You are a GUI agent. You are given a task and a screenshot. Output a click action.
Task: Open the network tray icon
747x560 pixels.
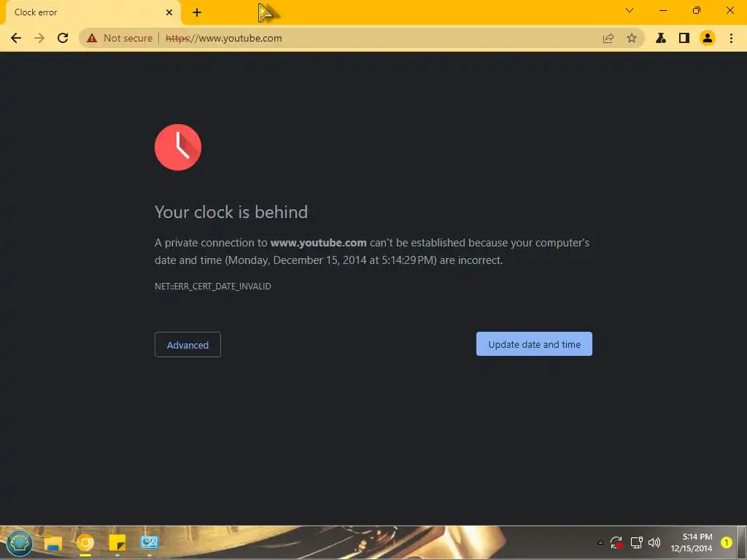[636, 542]
